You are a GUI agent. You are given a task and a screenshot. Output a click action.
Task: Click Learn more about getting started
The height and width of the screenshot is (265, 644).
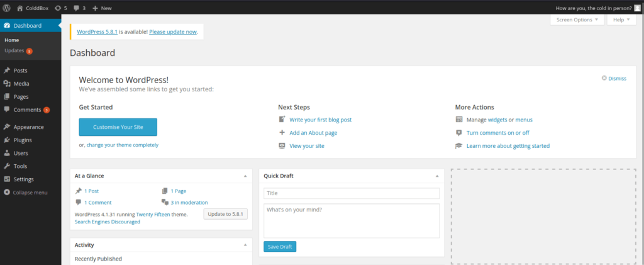click(508, 146)
